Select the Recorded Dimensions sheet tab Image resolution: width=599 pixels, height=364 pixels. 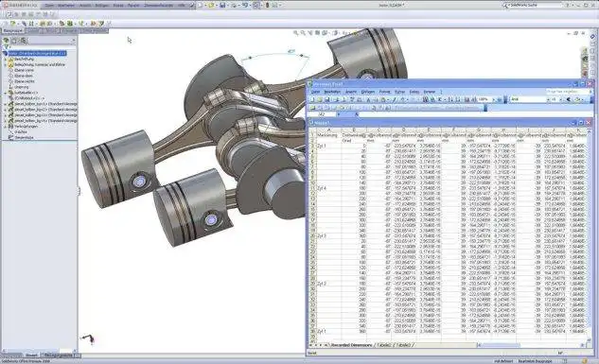pos(351,345)
